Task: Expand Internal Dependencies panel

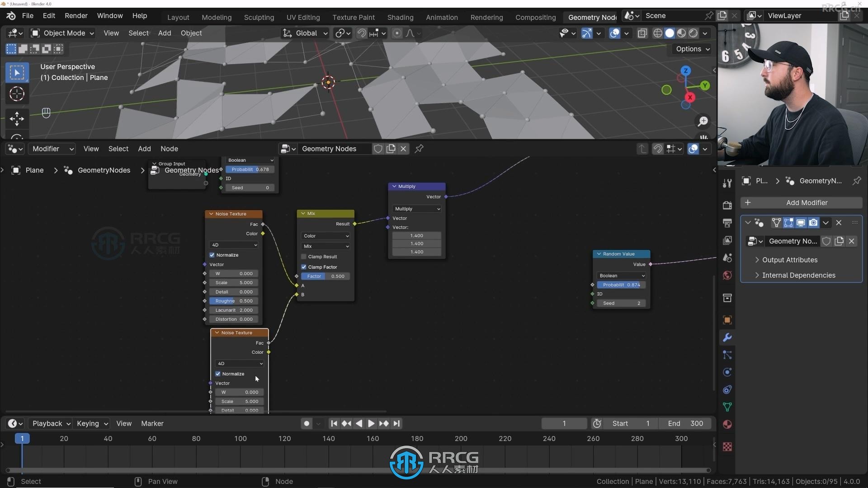Action: [x=798, y=275]
